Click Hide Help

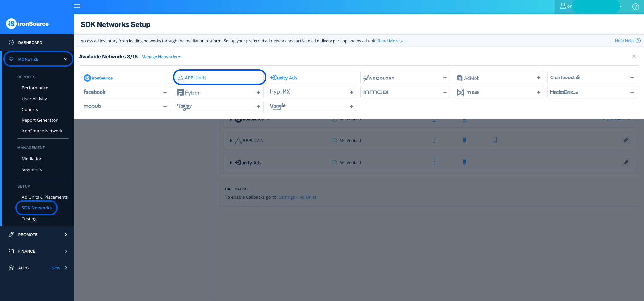[x=624, y=41]
